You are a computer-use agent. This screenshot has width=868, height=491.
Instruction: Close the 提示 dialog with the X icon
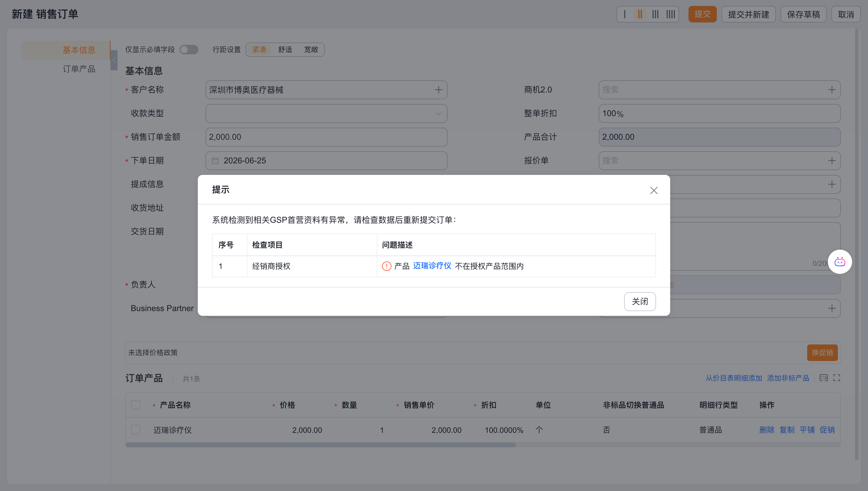coord(654,191)
